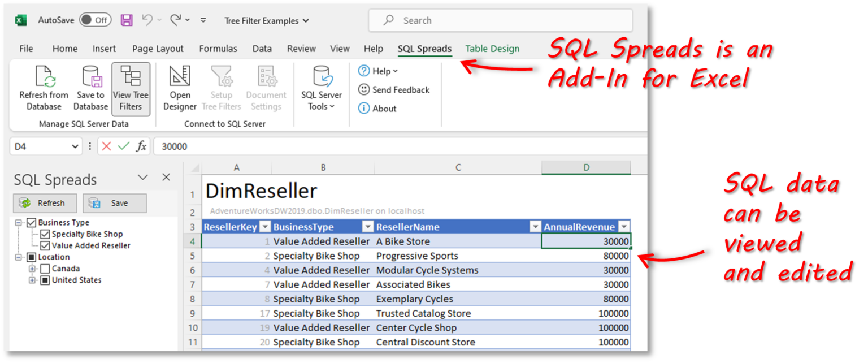Expand the United States tree node
This screenshot has width=868, height=363.
click(33, 280)
